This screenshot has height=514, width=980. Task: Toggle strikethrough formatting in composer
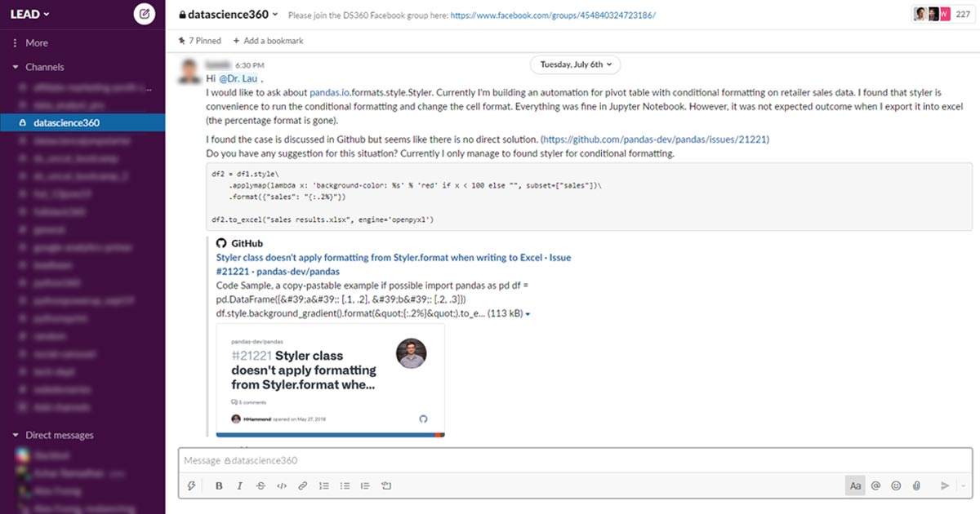pos(261,485)
